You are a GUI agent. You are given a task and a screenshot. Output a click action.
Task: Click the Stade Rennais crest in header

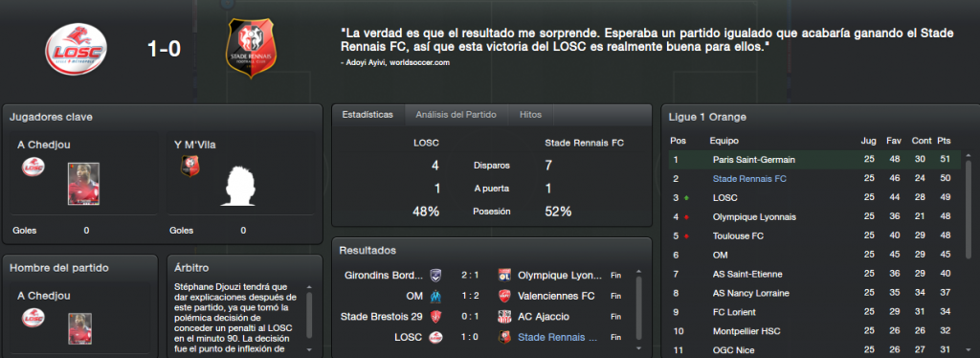coord(252,48)
